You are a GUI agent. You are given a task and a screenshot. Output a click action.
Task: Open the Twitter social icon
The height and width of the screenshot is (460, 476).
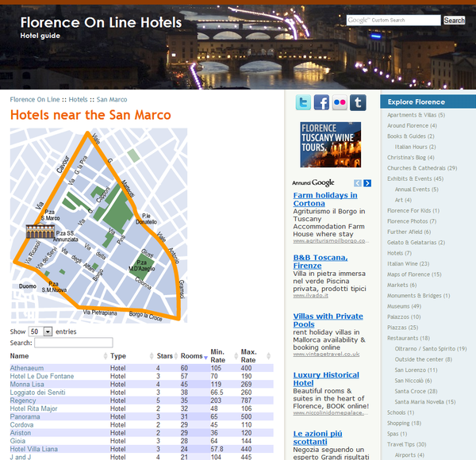click(303, 102)
